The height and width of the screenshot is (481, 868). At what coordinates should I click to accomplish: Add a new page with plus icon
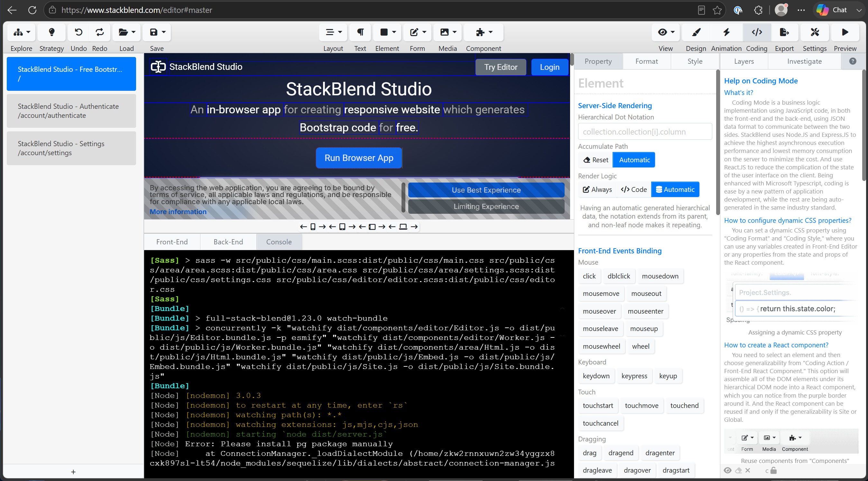tap(73, 472)
